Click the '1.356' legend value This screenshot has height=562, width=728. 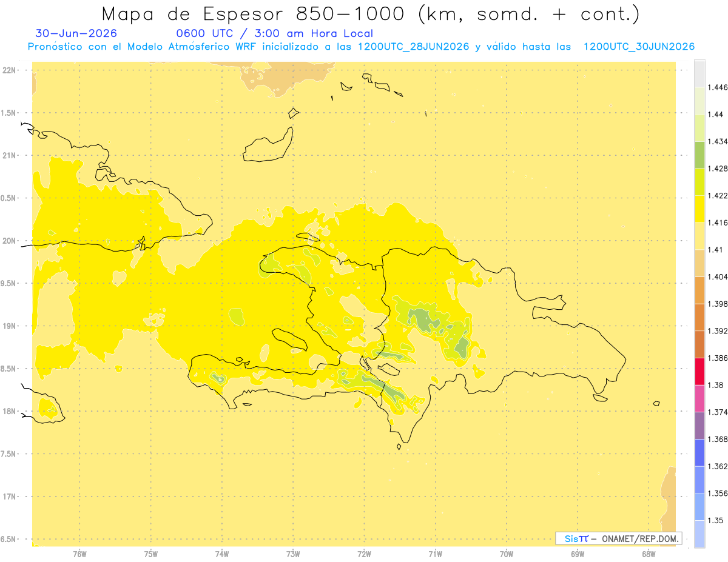[717, 494]
